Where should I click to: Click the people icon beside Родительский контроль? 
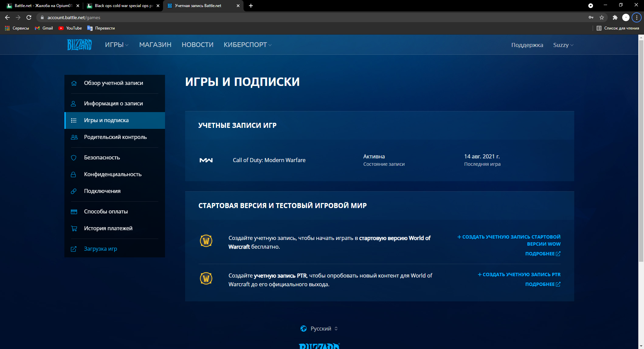(74, 137)
